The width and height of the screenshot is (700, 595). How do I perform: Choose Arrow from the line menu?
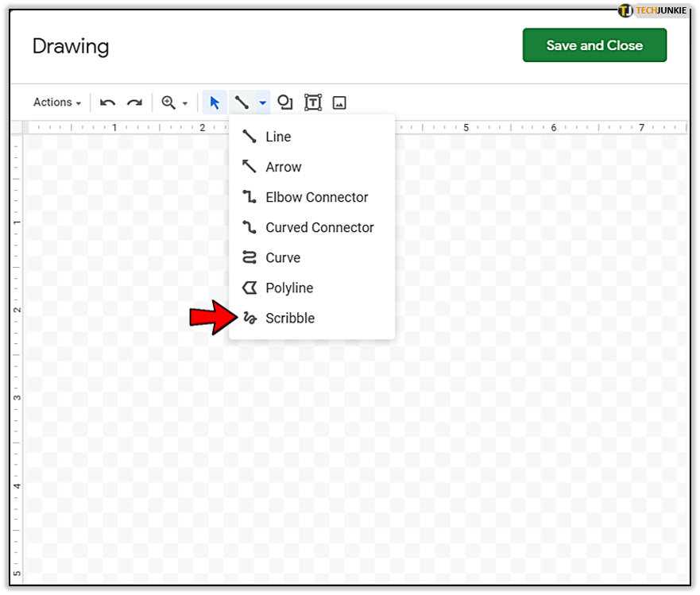(283, 167)
